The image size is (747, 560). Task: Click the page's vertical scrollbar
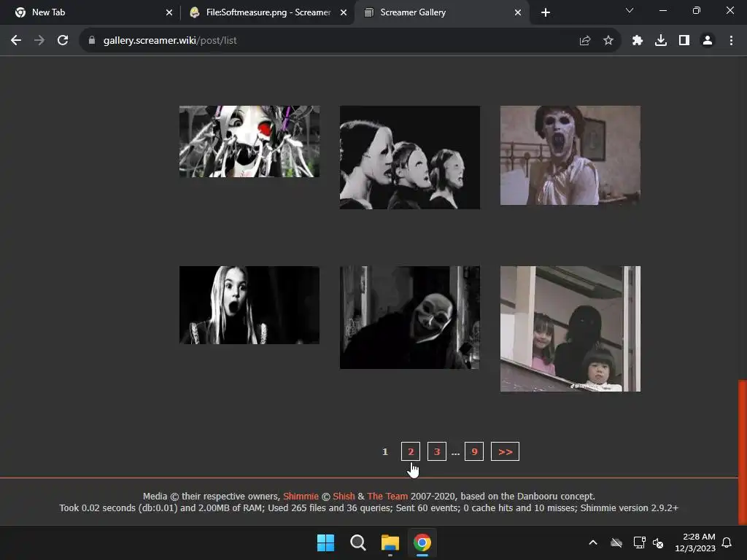742,451
